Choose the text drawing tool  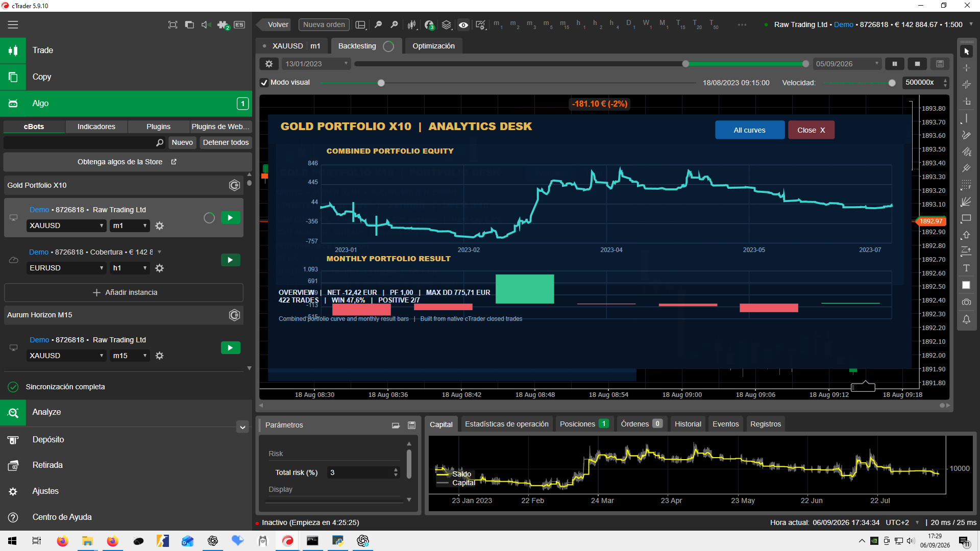point(966,268)
